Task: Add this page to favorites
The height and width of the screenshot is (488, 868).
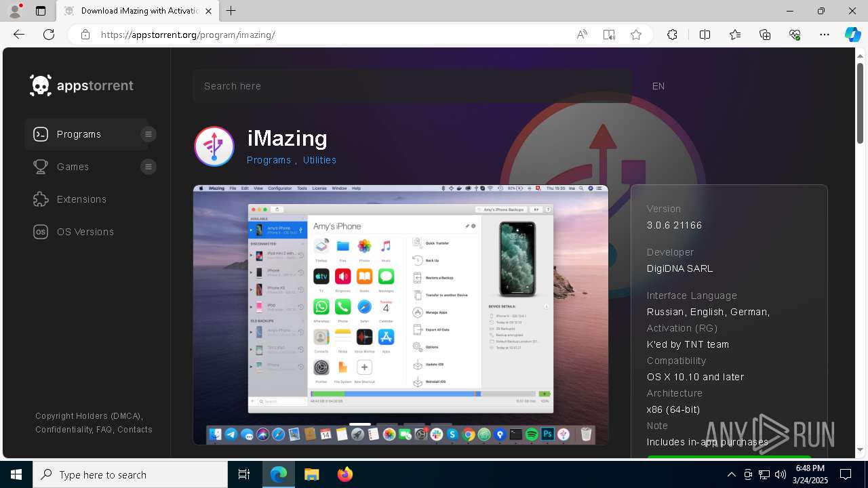Action: 636,35
